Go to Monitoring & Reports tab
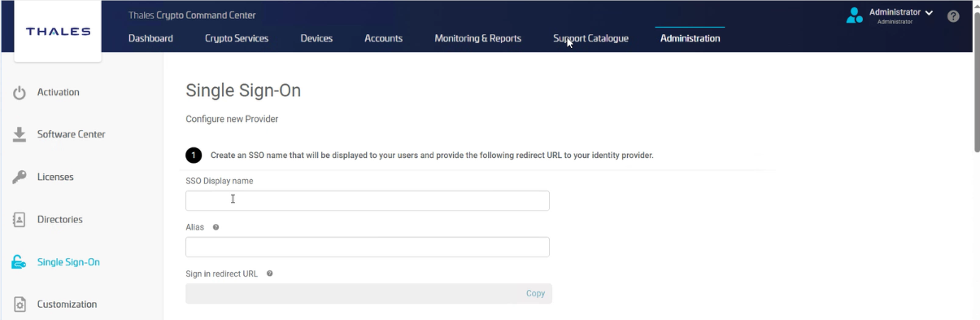 click(478, 38)
